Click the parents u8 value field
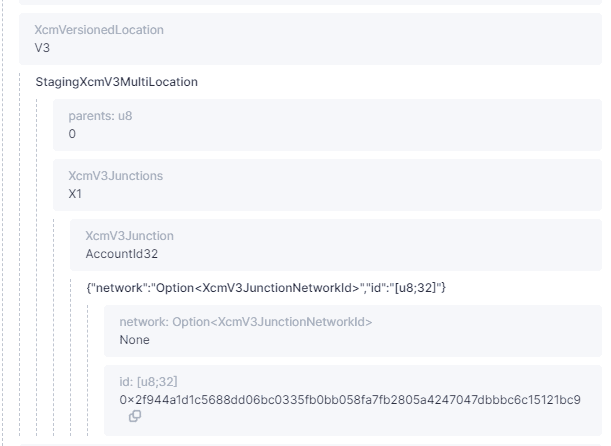Image resolution: width=611 pixels, height=446 pixels. pos(327,125)
